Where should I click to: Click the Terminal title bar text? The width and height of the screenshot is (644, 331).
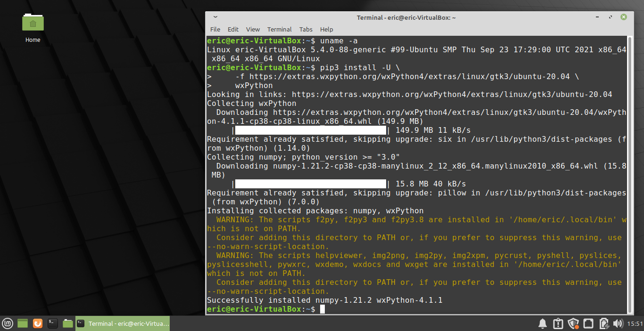406,17
